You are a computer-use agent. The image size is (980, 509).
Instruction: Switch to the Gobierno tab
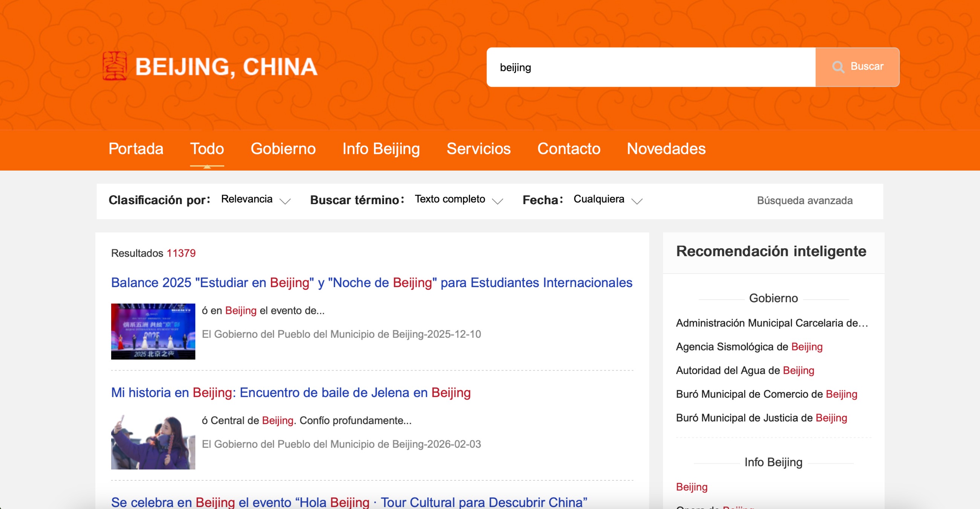[x=283, y=149]
